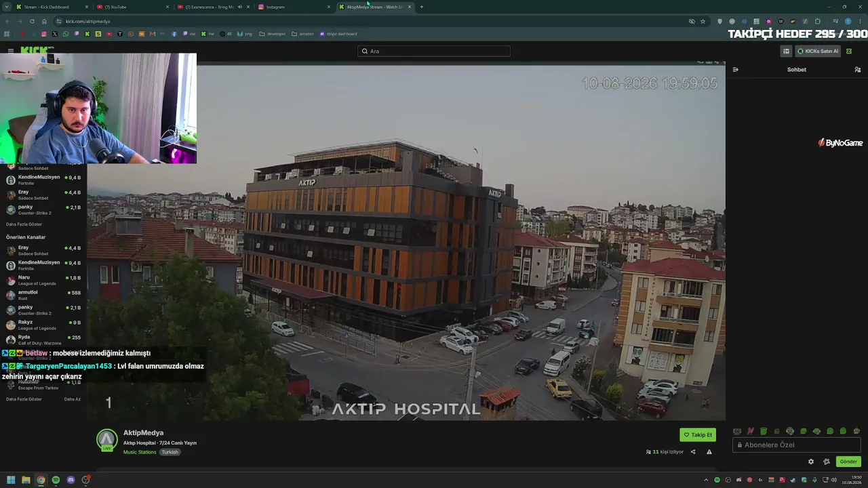The height and width of the screenshot is (488, 868).
Task: Click the AktipMedya channel avatar
Action: click(x=106, y=440)
